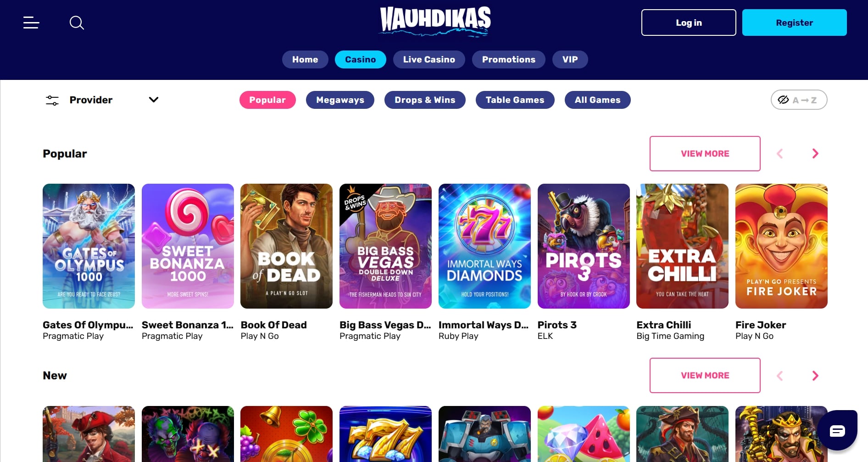Show next Popular games with right arrow
Screen dimensions: 868x462
point(815,153)
